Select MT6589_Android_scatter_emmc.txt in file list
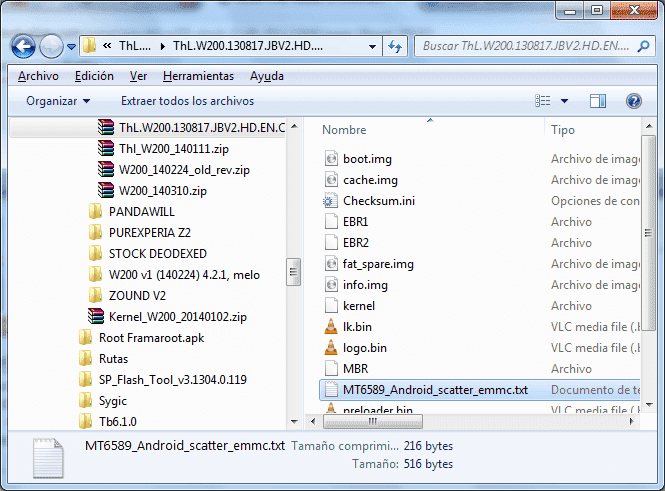Image resolution: width=665 pixels, height=491 pixels. (x=479, y=390)
